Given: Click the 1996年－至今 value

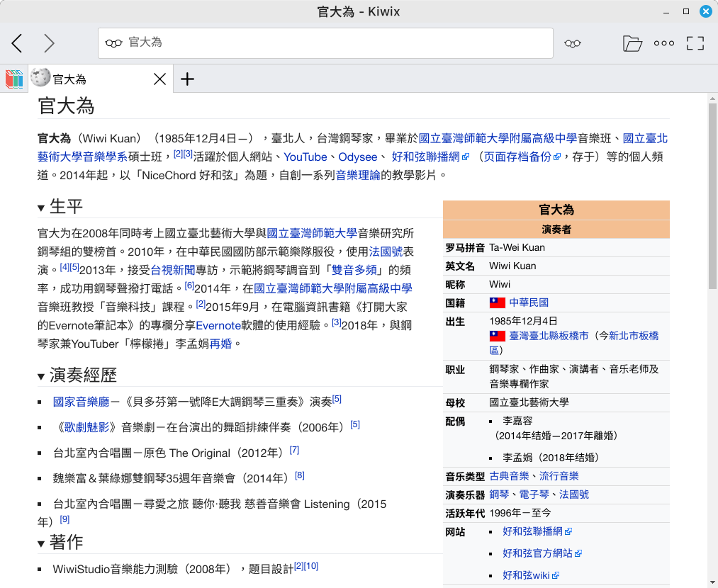Looking at the screenshot, I should (x=520, y=514).
